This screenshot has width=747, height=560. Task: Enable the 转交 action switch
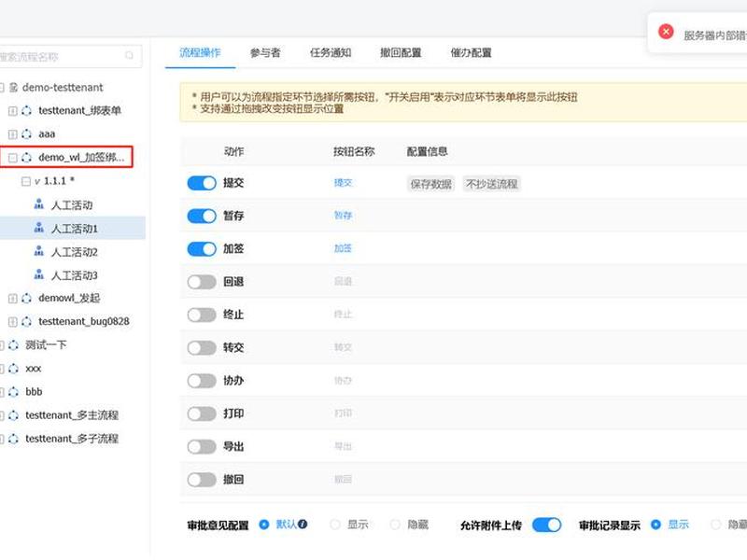pyautogui.click(x=202, y=347)
